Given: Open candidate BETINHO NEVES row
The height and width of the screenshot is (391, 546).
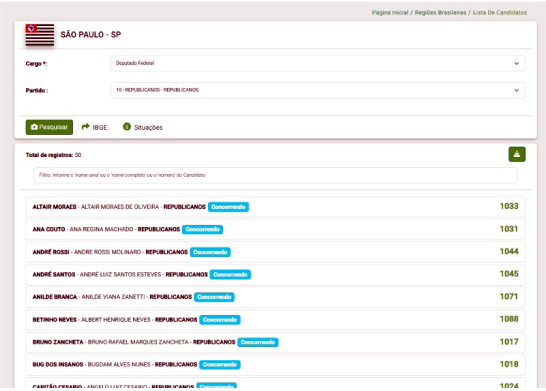Looking at the screenshot, I should [x=275, y=320].
